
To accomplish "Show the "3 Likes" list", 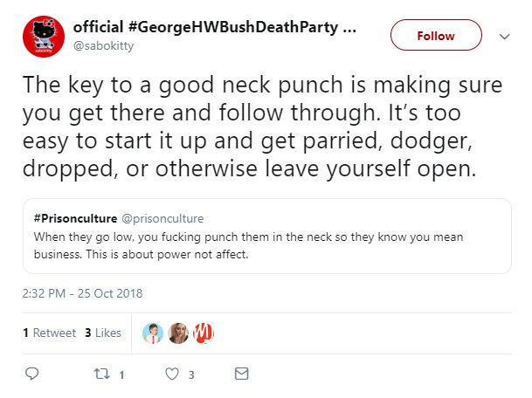I will pyautogui.click(x=103, y=333).
